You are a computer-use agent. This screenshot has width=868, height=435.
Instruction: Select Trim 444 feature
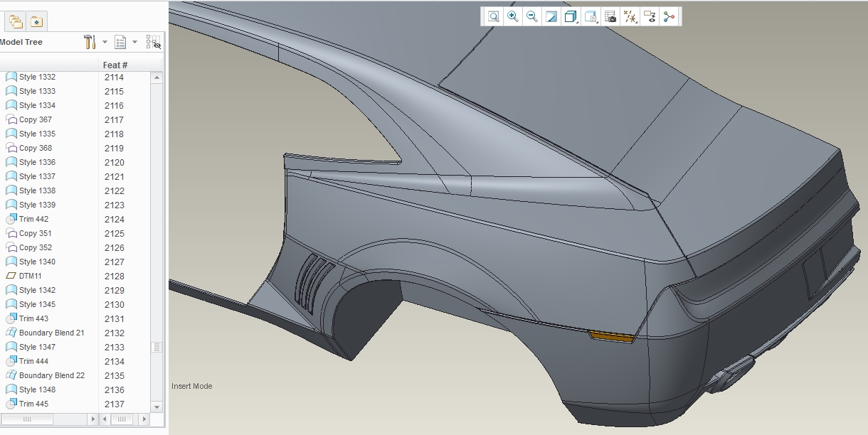pos(27,361)
